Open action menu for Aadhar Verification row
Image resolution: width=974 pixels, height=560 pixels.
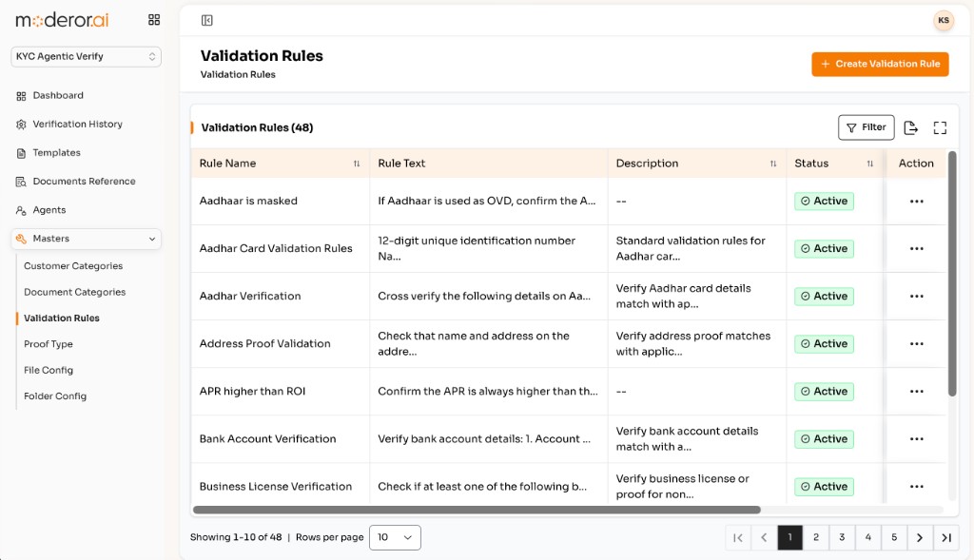[x=916, y=296]
